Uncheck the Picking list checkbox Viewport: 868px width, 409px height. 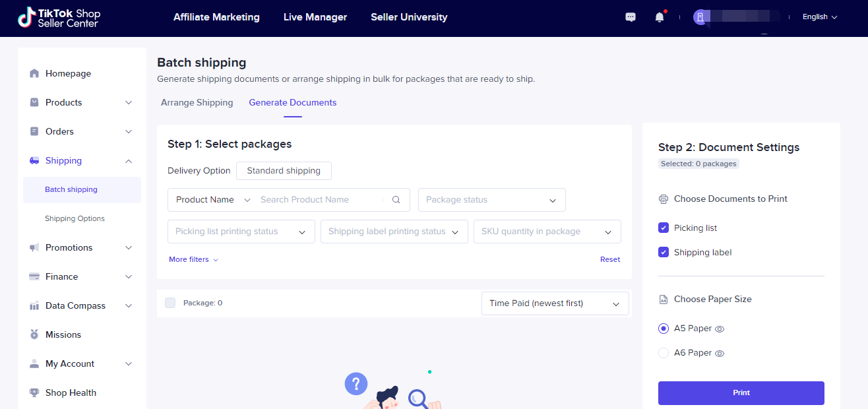point(664,228)
